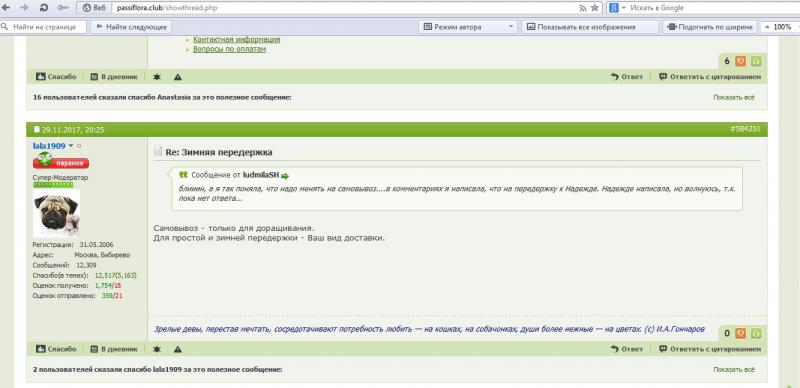Click 'Показать всё' under Anastasia's thanks
This screenshot has height=388, width=800.
734,98
